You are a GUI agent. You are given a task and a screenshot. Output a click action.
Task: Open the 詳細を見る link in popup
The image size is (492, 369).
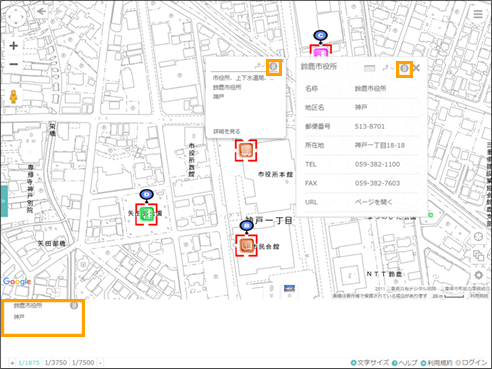227,131
